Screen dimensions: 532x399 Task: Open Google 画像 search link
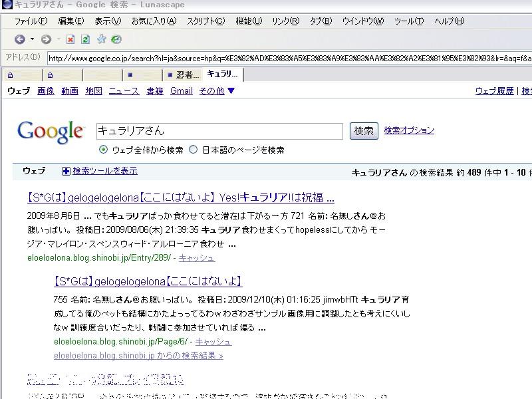point(46,91)
